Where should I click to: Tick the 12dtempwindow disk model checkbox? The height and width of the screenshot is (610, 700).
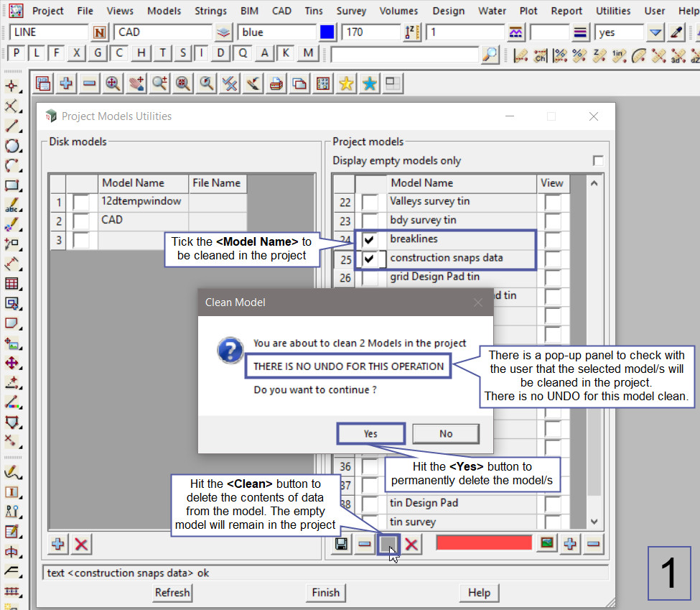[81, 202]
